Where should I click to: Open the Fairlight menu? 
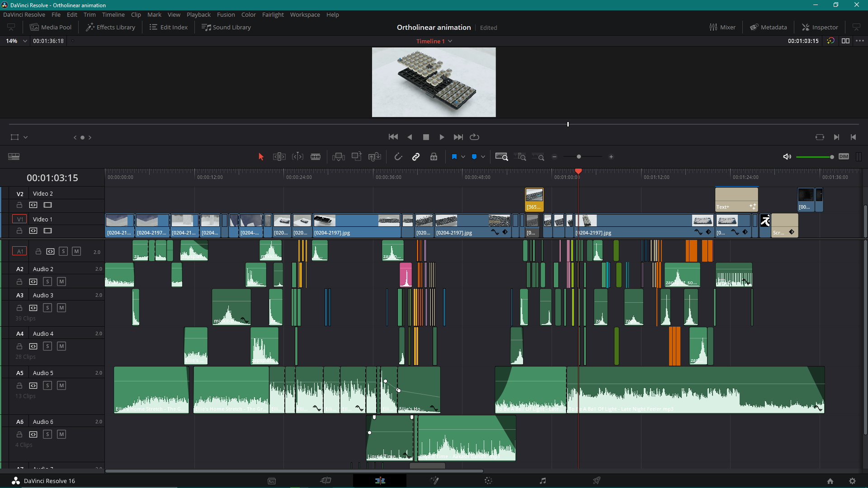point(273,14)
